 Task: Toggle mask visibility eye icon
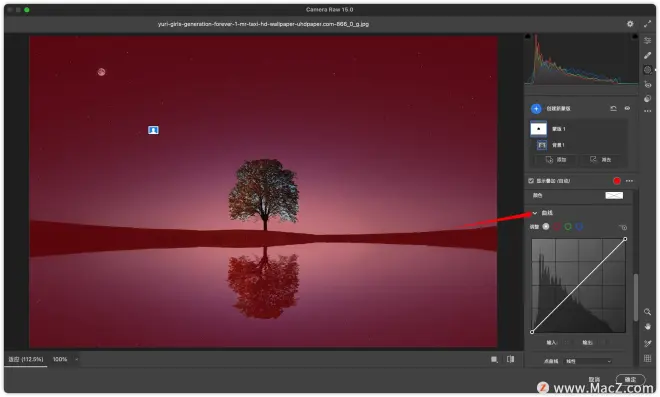[627, 109]
